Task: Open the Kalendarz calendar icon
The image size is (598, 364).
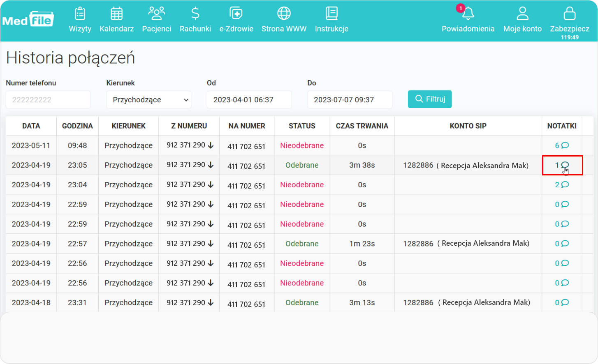Action: point(116,14)
